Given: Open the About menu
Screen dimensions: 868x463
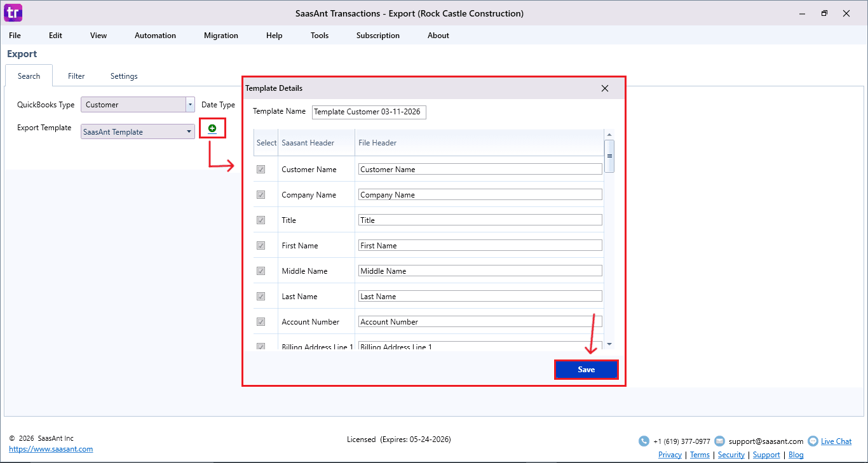Looking at the screenshot, I should click(438, 36).
